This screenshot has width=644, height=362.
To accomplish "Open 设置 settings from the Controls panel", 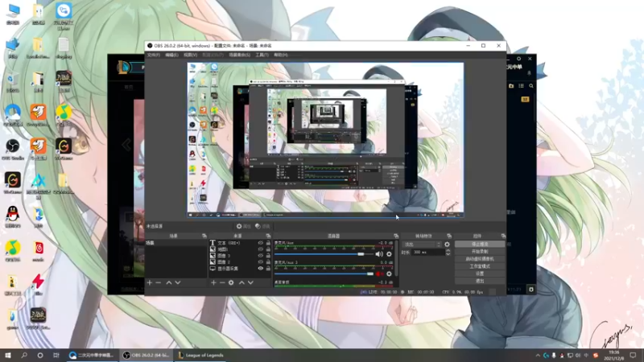I will [x=480, y=274].
